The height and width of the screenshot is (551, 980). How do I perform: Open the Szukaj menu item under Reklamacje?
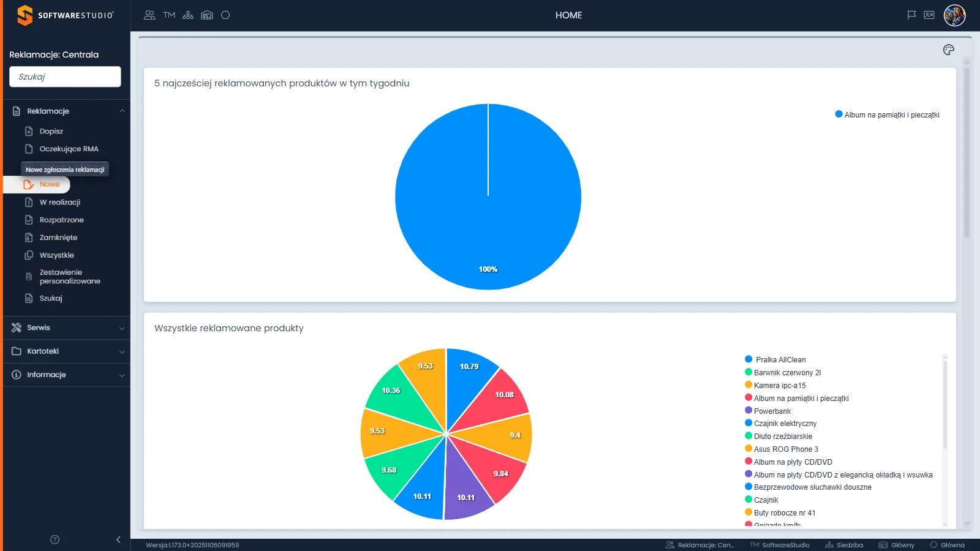51,298
